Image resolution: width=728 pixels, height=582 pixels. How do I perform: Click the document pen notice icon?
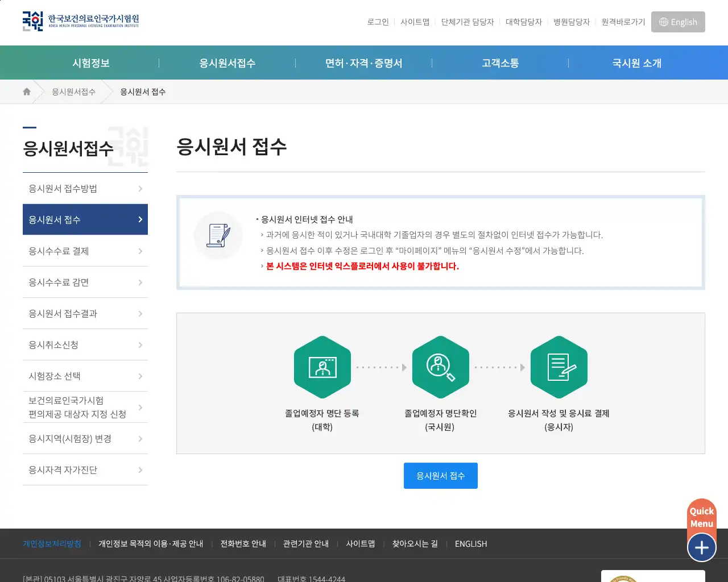pyautogui.click(x=218, y=235)
